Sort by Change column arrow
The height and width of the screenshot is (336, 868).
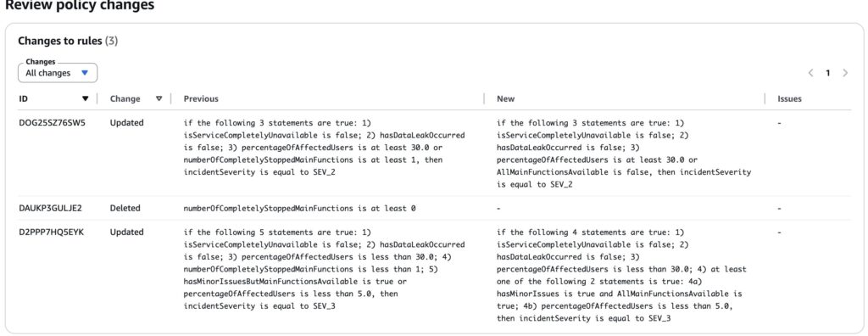point(159,98)
